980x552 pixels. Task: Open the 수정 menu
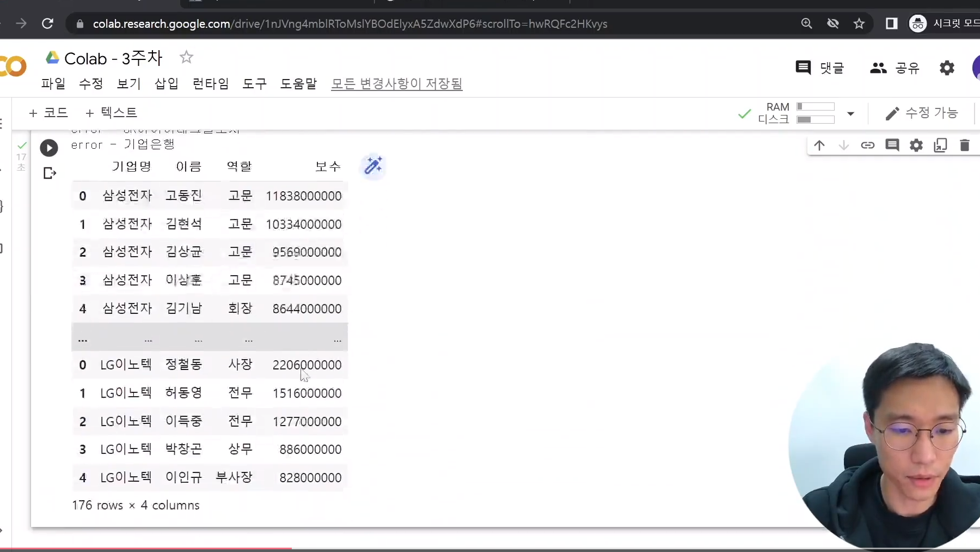point(91,83)
